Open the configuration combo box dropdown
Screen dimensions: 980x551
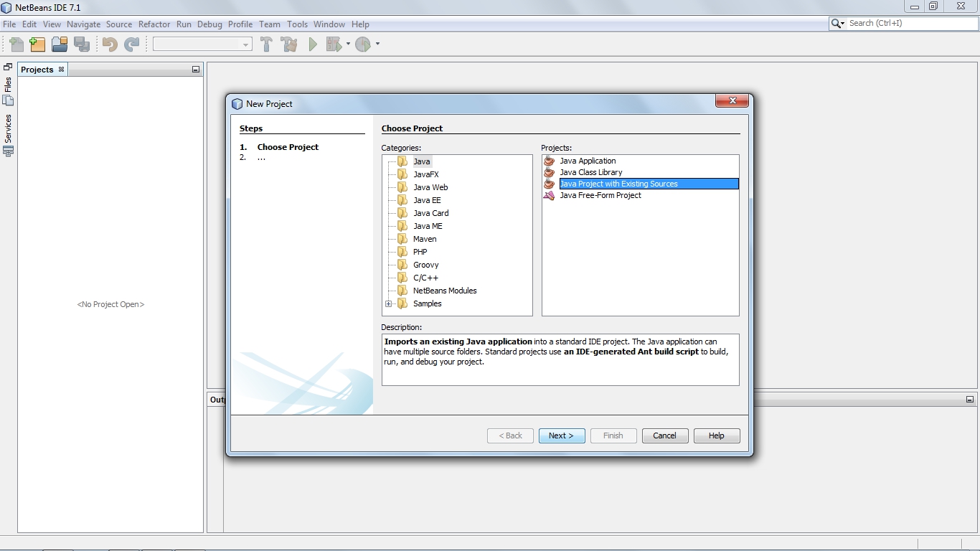pos(247,44)
